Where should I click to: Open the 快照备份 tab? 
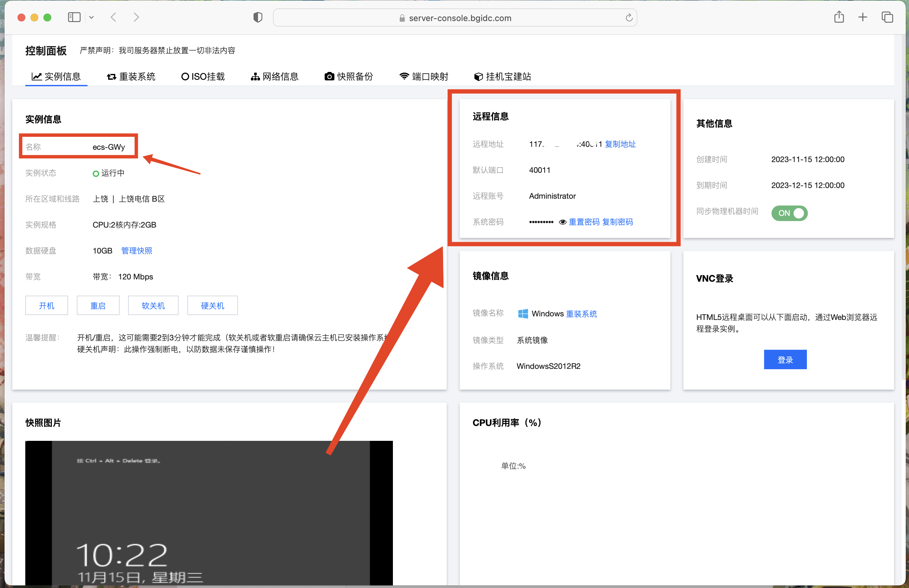click(348, 76)
